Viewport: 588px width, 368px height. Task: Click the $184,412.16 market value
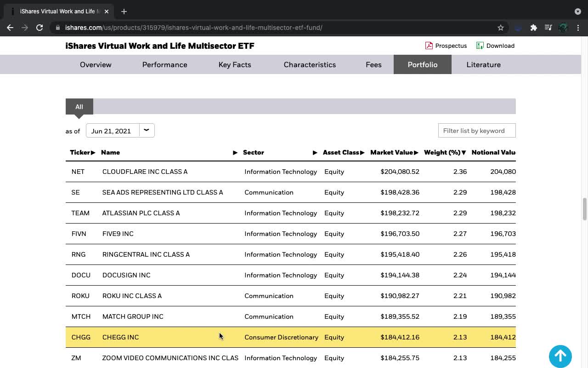pyautogui.click(x=400, y=337)
